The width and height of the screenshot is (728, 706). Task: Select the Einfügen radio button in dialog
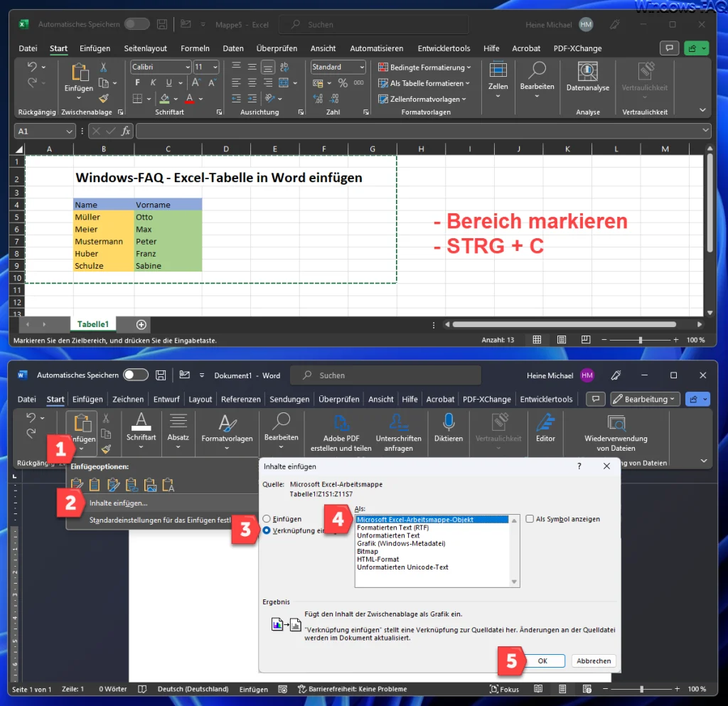point(267,519)
